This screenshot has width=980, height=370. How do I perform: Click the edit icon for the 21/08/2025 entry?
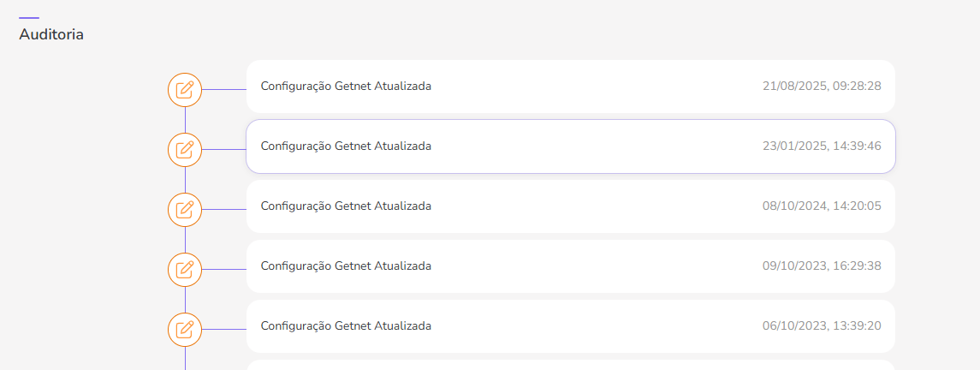click(x=184, y=89)
